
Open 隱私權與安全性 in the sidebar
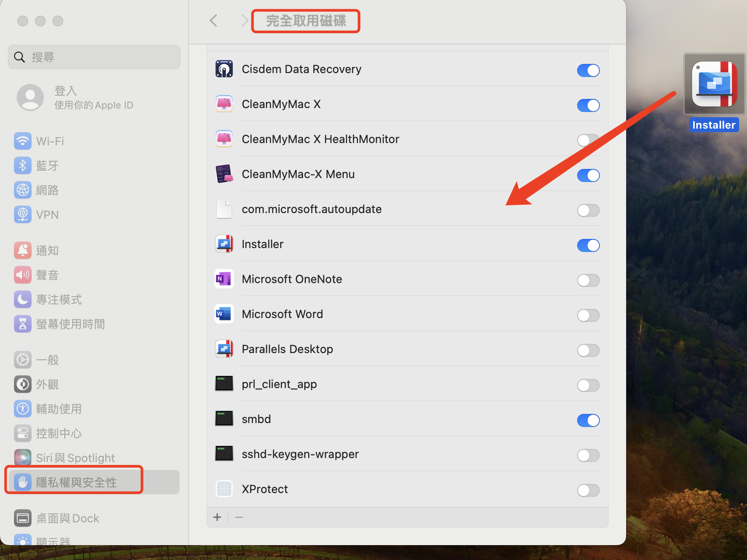[x=76, y=482]
